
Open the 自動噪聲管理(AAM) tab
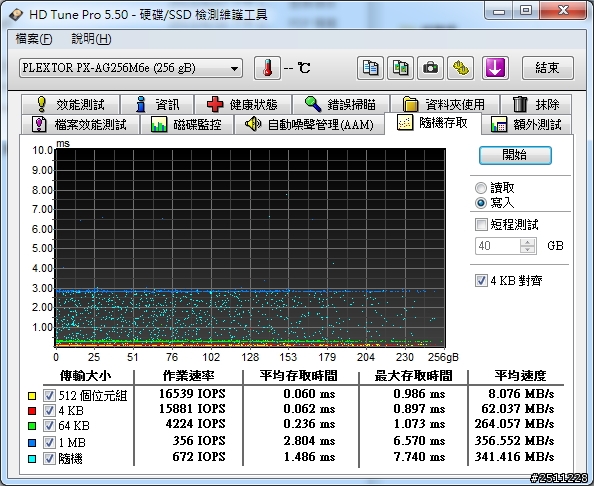point(309,125)
